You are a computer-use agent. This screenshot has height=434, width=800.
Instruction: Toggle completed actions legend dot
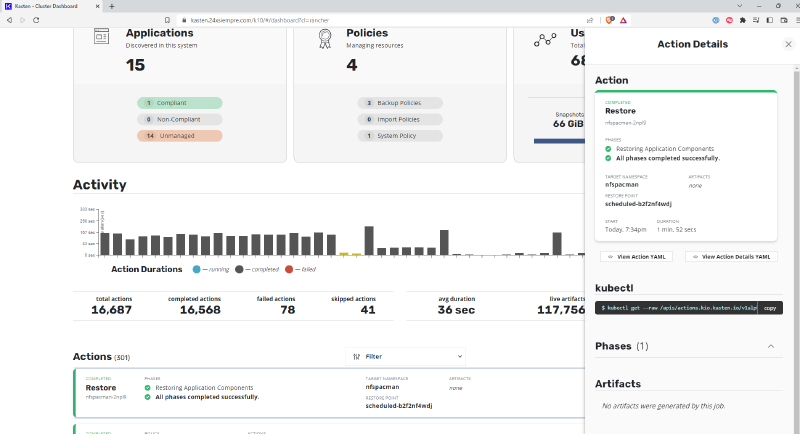(239, 269)
